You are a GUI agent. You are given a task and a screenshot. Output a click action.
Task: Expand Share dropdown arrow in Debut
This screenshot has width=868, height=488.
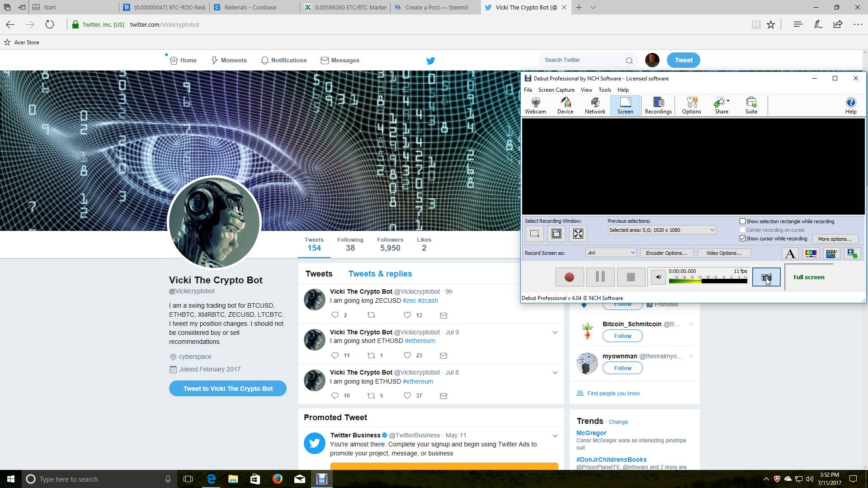pyautogui.click(x=728, y=101)
